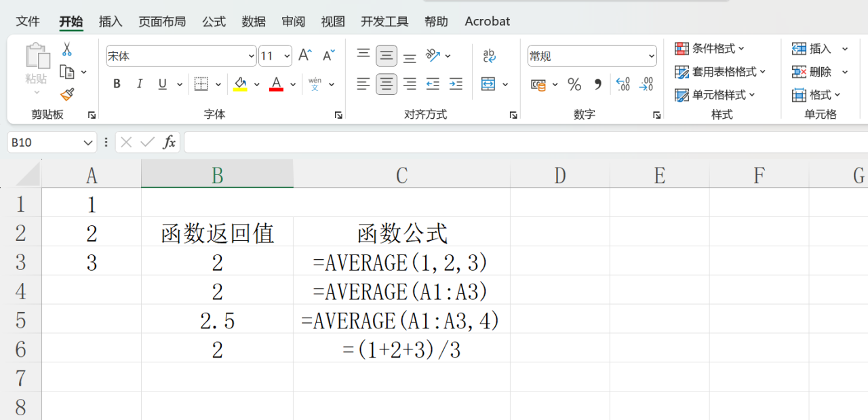Viewport: 868px width, 420px height.
Task: Click the fx insert function icon
Action: point(169,142)
